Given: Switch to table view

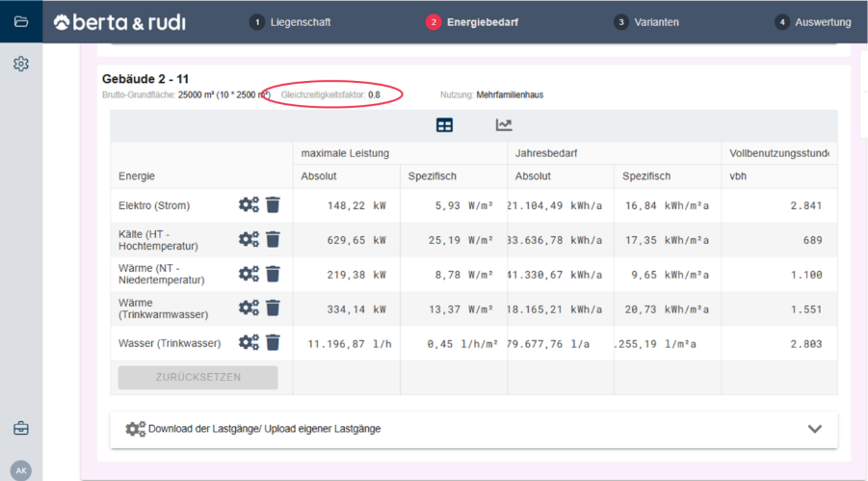Looking at the screenshot, I should (444, 125).
